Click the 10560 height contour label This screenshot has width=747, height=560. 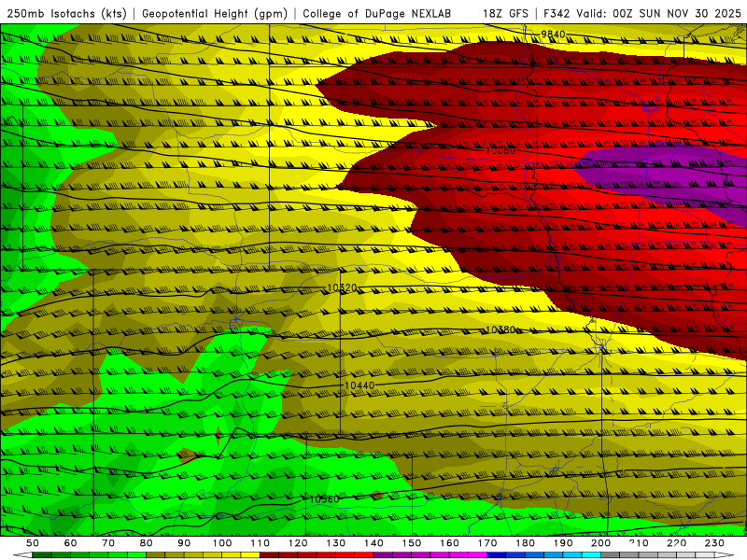click(x=324, y=499)
